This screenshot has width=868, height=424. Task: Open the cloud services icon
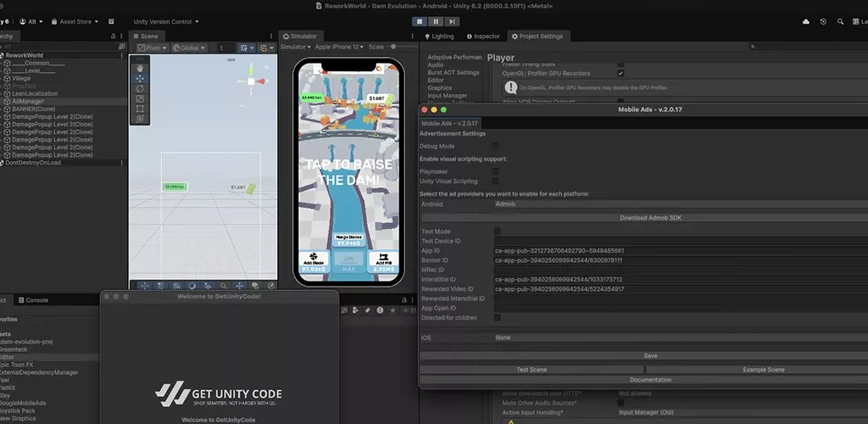(x=806, y=21)
